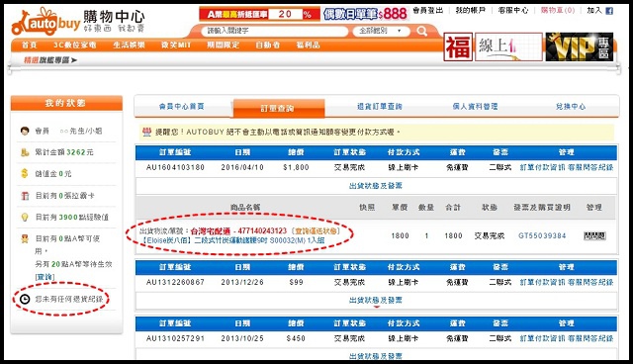Screen dimensions: 633x364
Task: Open the 生活娛樂 menu
Action: pyautogui.click(x=129, y=45)
